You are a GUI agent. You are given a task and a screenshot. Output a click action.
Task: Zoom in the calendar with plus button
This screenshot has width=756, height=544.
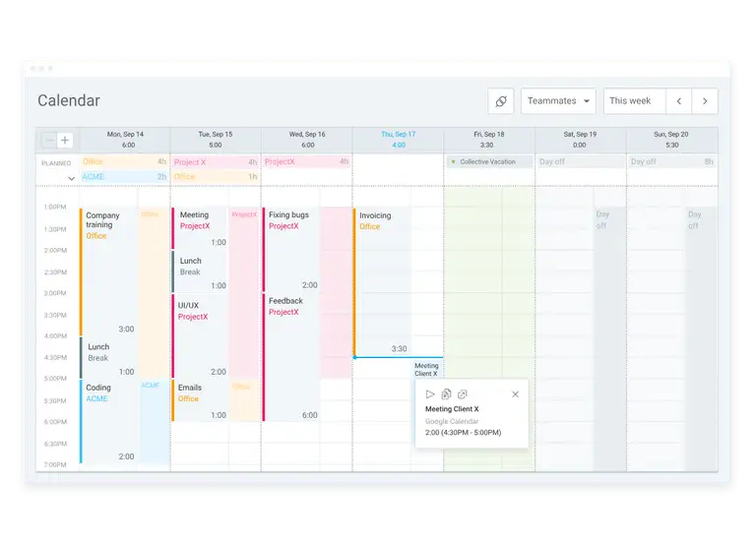point(65,141)
